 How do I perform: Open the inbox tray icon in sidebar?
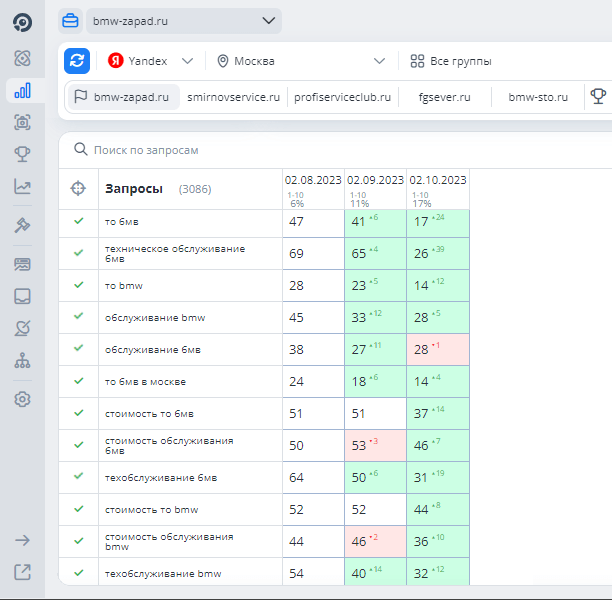pyautogui.click(x=22, y=296)
